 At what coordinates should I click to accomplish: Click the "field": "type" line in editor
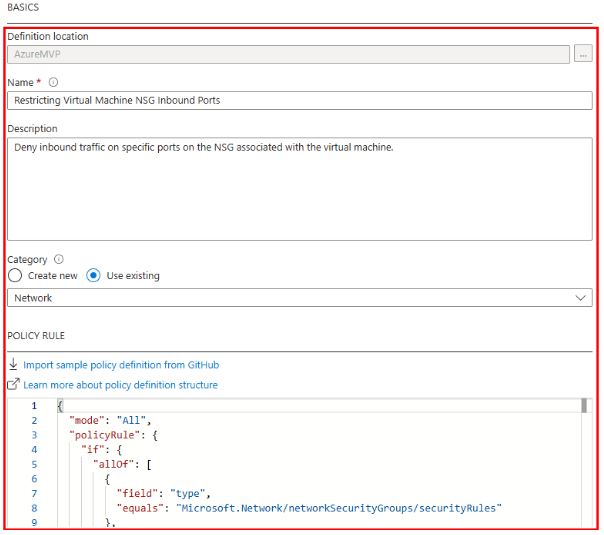pyautogui.click(x=164, y=493)
